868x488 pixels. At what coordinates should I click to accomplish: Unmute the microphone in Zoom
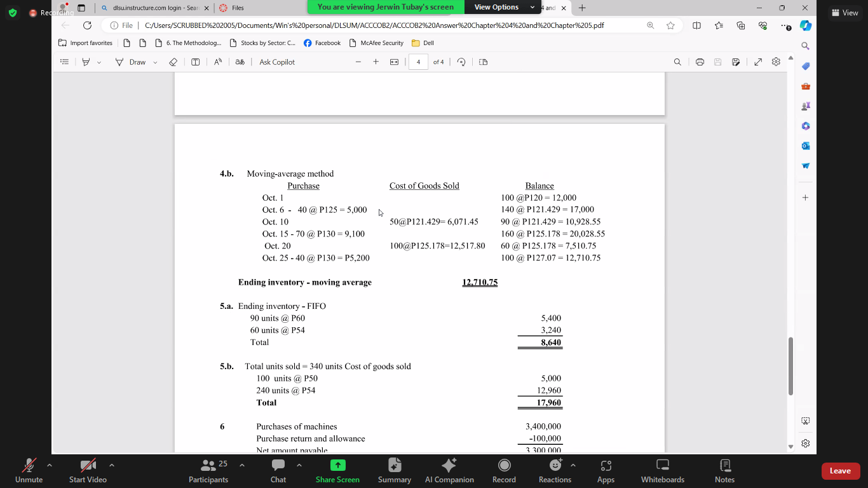pyautogui.click(x=29, y=471)
